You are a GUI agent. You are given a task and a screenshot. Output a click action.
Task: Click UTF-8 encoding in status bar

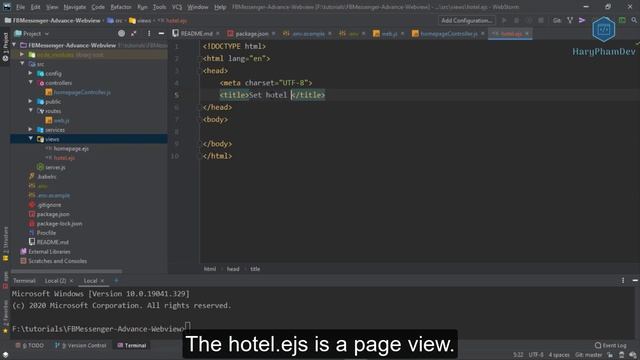(536, 355)
